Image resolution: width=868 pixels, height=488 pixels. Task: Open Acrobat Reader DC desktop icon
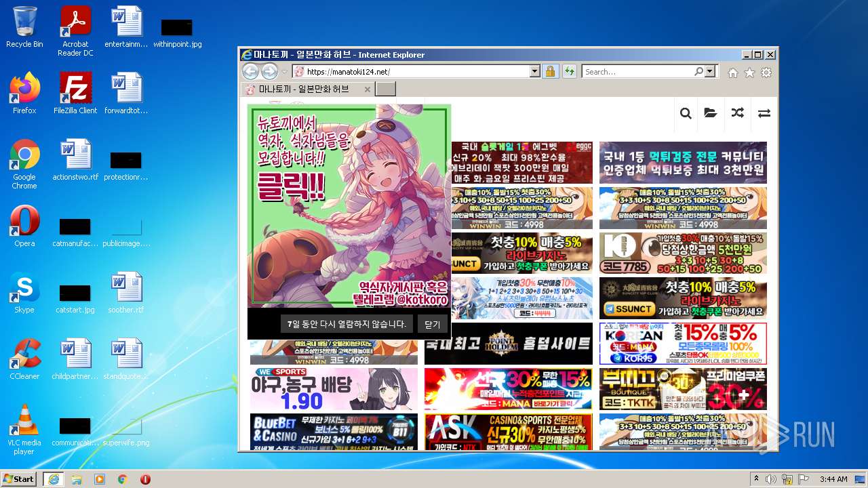point(75,31)
